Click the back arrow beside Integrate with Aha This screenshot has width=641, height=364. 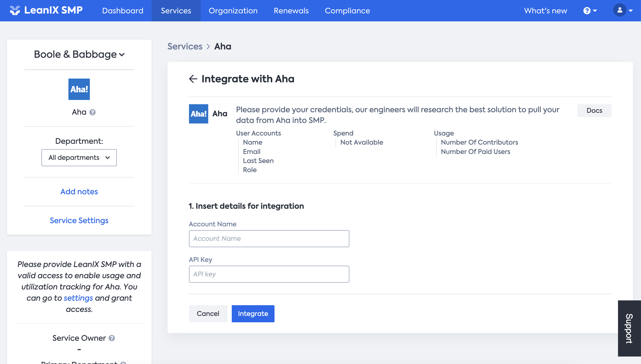pos(193,79)
